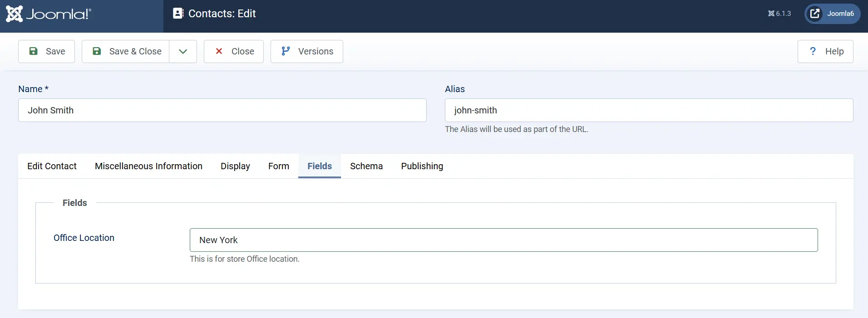Click Save & Close button
The image size is (868, 318).
(x=126, y=51)
